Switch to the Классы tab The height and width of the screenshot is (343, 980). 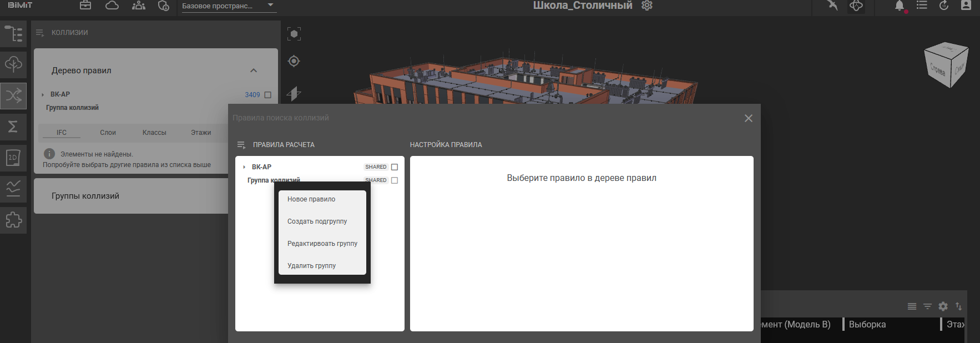154,133
